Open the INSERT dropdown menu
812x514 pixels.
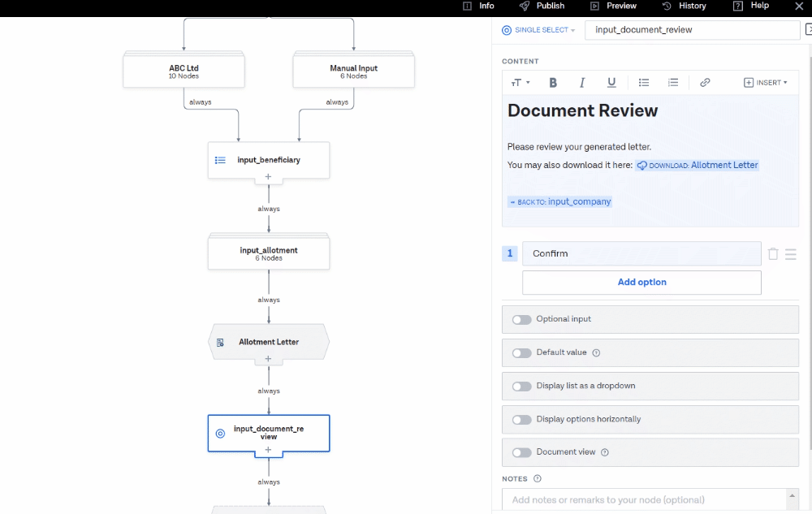pos(766,83)
